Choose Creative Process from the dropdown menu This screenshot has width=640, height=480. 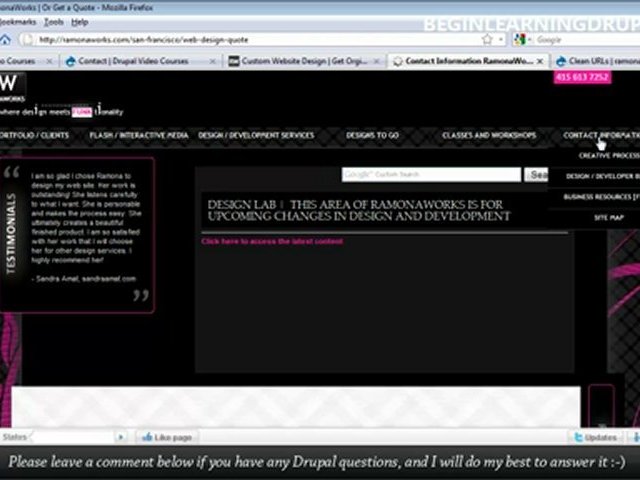(609, 156)
